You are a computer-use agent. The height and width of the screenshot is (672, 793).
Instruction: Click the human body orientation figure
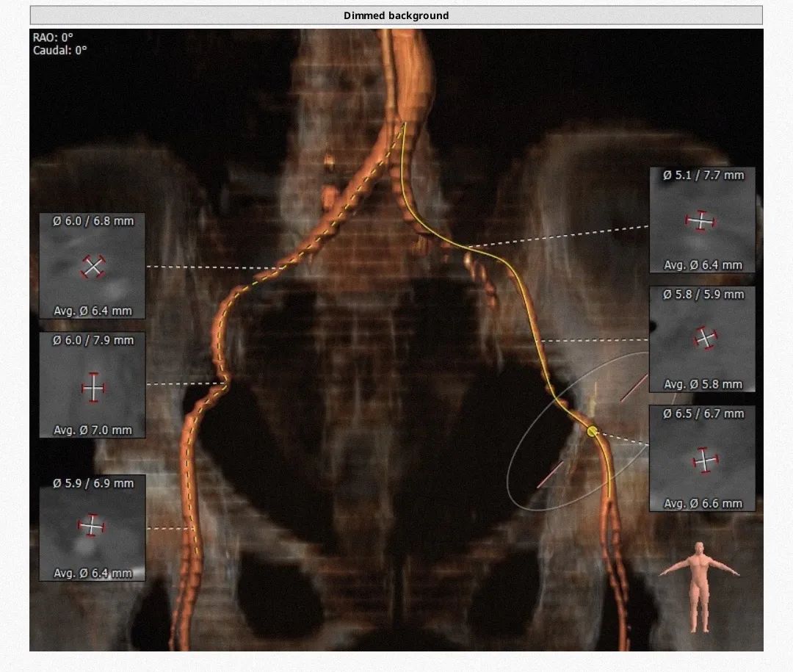(699, 587)
